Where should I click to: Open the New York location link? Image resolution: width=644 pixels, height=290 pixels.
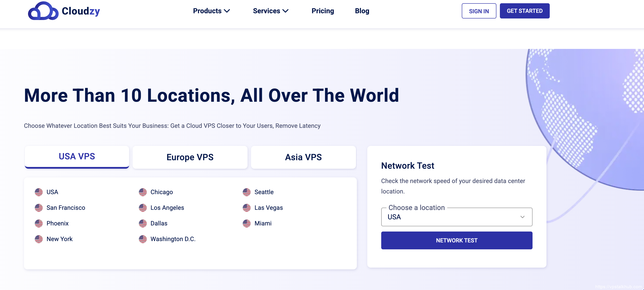[59, 239]
